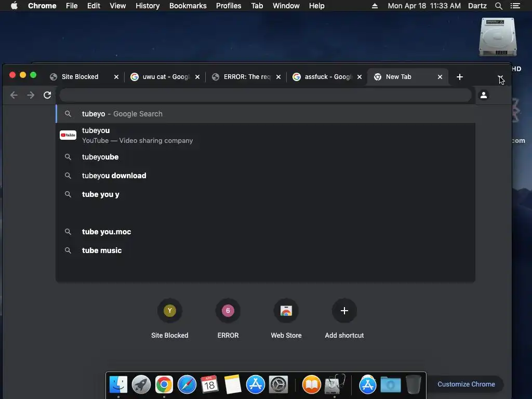
Task: Open the Tab menu
Action: tap(257, 6)
